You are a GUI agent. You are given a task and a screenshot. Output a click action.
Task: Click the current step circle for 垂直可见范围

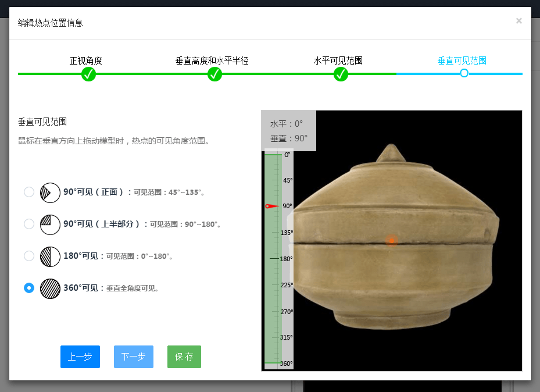pyautogui.click(x=464, y=73)
